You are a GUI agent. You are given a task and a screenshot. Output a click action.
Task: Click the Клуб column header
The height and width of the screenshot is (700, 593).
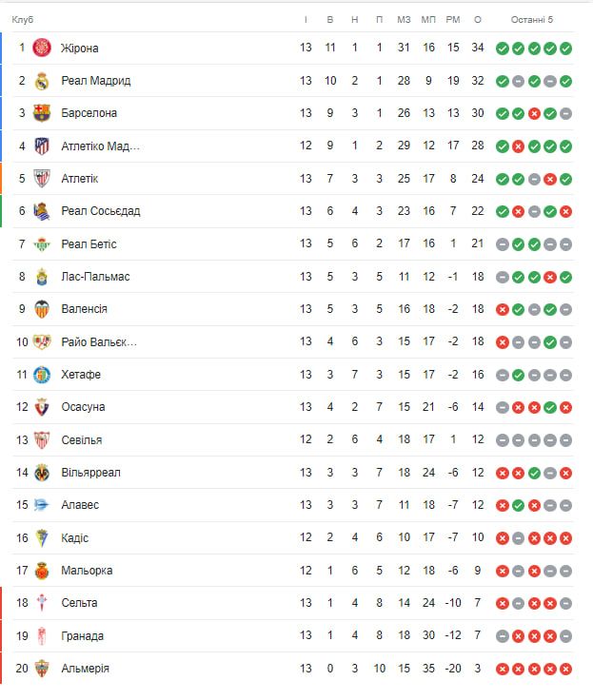23,19
